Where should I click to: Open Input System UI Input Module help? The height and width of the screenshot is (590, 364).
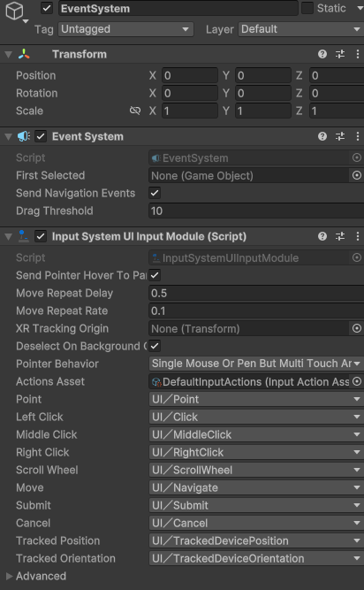(x=322, y=236)
